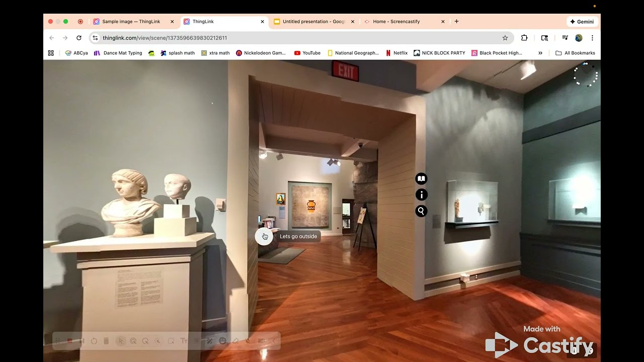
Task: Collapse the Screencastify toolbar with chevron
Action: tap(274, 341)
